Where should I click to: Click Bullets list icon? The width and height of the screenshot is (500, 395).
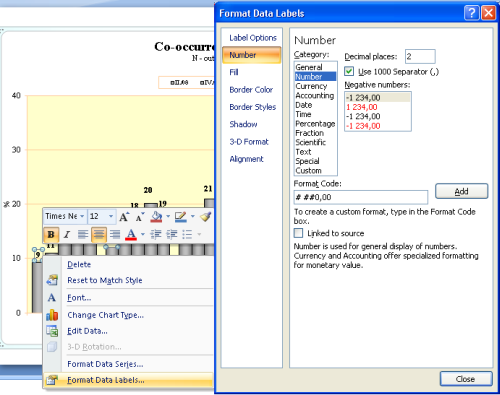tap(187, 235)
